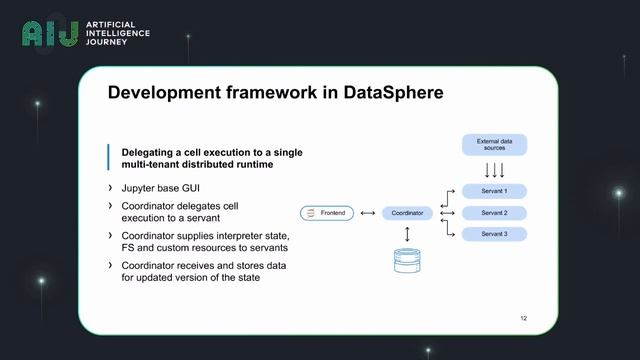The width and height of the screenshot is (640, 360).
Task: Click the Frontend node in diagram
Action: [x=327, y=213]
